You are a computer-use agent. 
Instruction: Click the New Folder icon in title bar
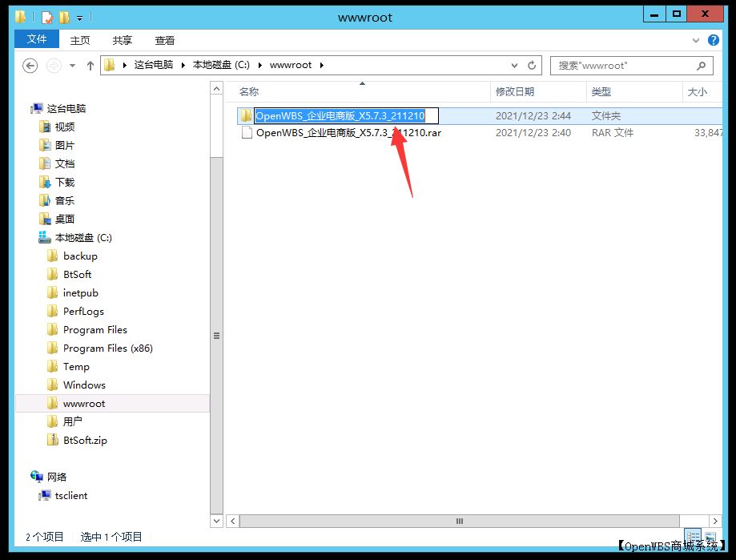coord(65,17)
